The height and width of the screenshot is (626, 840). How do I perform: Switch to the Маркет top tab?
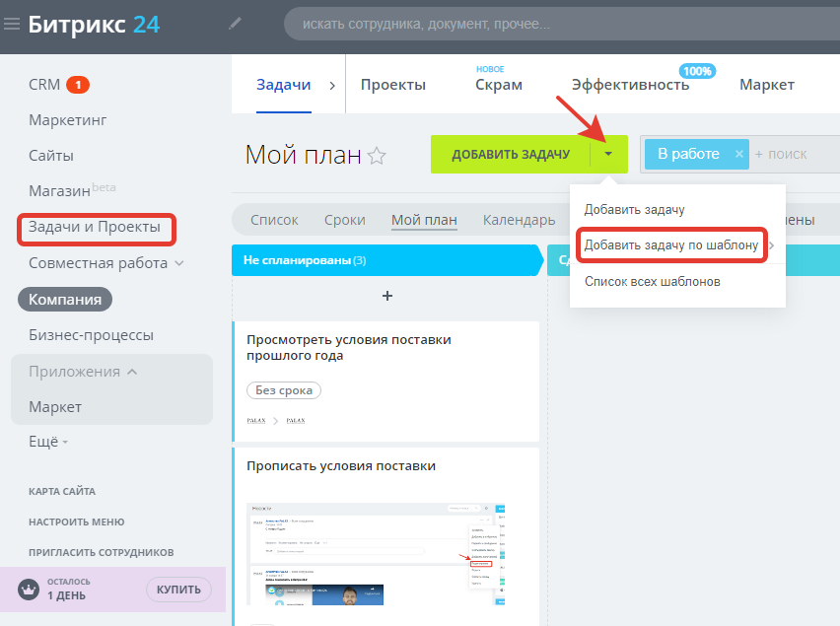[x=767, y=85]
